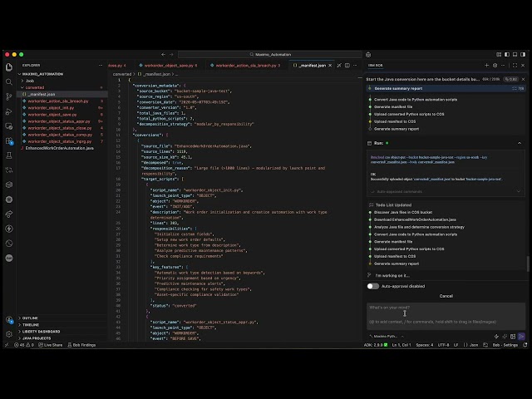The width and height of the screenshot is (532, 399).
Task: Expand the LIBERTY DASHBOARD section
Action: click(x=41, y=332)
